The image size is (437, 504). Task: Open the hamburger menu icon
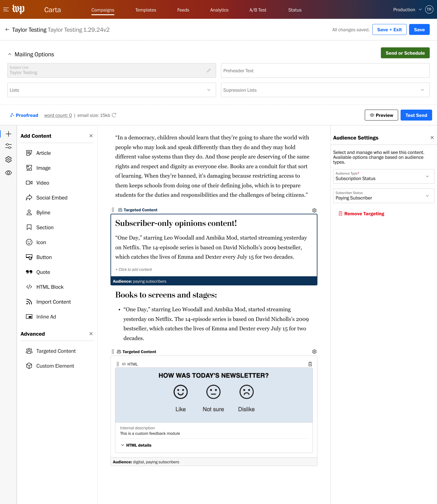tap(6, 10)
